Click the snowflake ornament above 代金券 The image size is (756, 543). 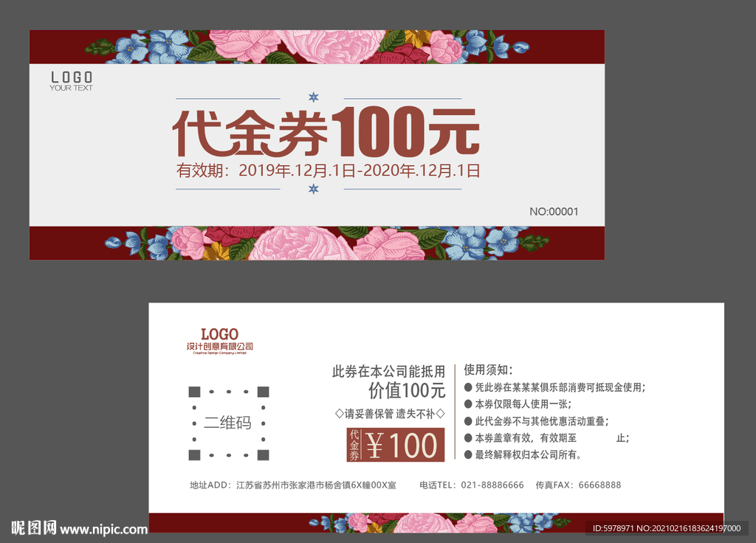pos(313,97)
